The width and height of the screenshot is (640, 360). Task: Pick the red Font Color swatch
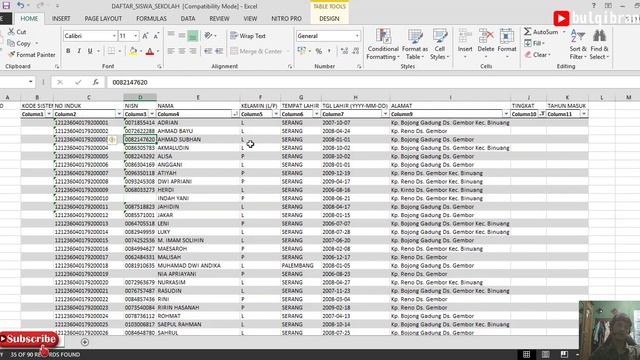(150, 51)
